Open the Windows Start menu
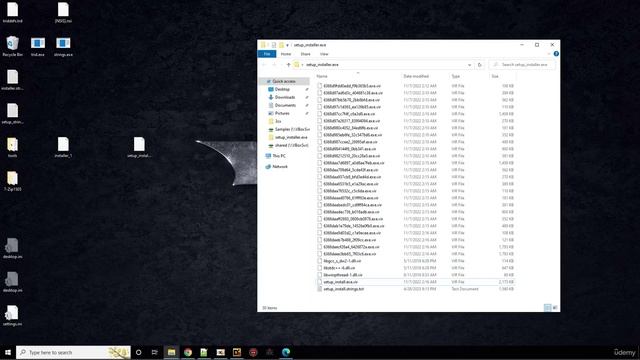The width and height of the screenshot is (640, 360). click(8, 352)
